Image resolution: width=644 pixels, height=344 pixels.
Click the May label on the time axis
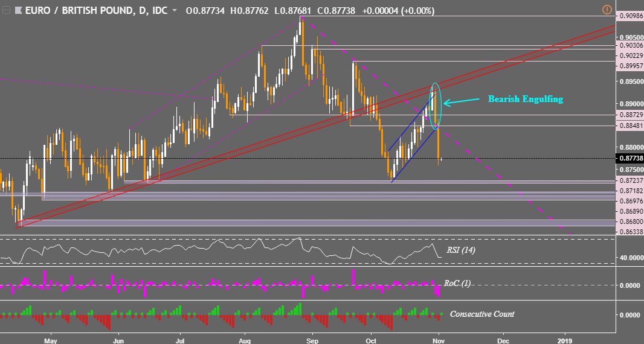(x=50, y=341)
